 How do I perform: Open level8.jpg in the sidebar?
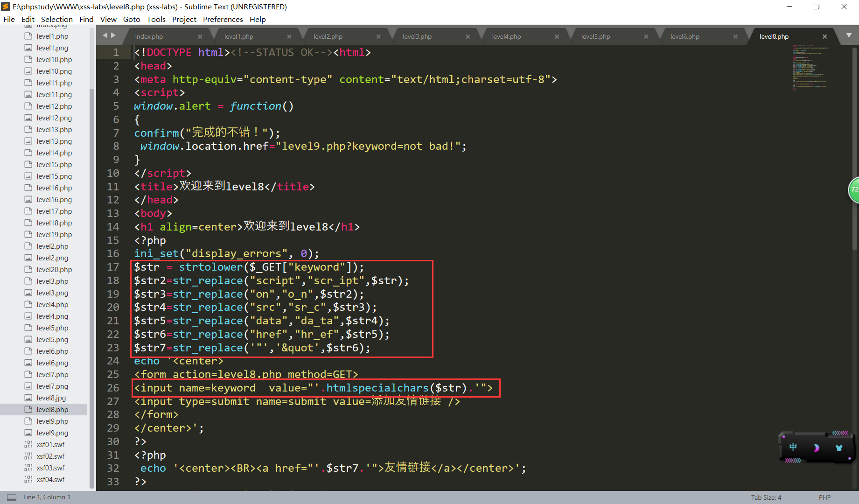(x=51, y=398)
